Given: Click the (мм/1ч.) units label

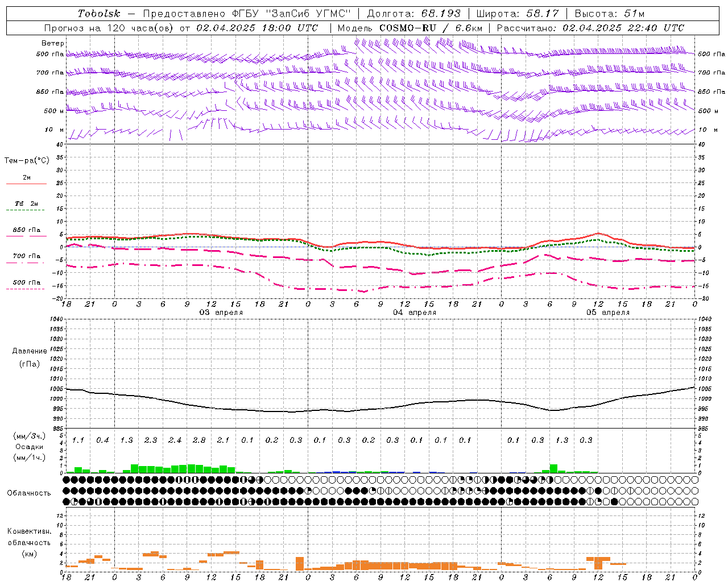Looking at the screenshot, I should pos(28,458).
